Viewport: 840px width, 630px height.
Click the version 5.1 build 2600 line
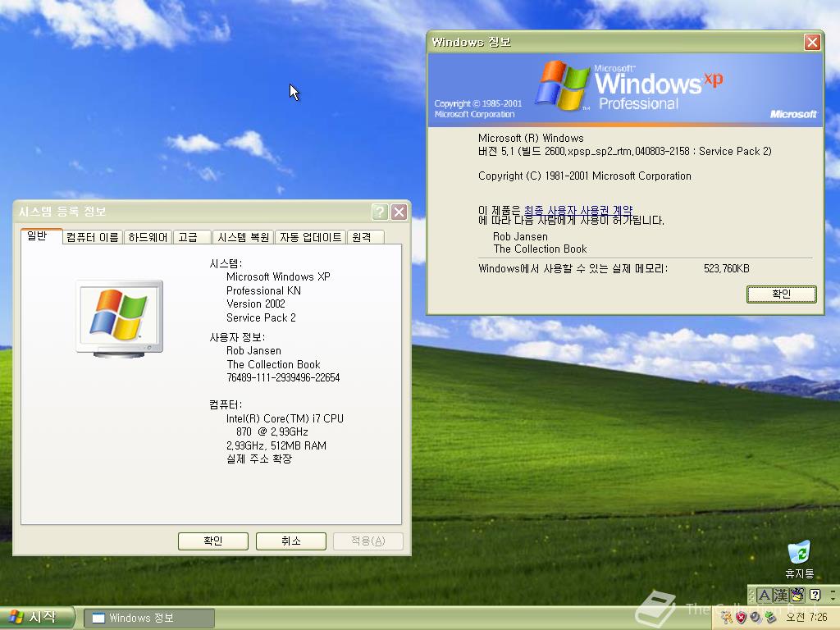624,152
